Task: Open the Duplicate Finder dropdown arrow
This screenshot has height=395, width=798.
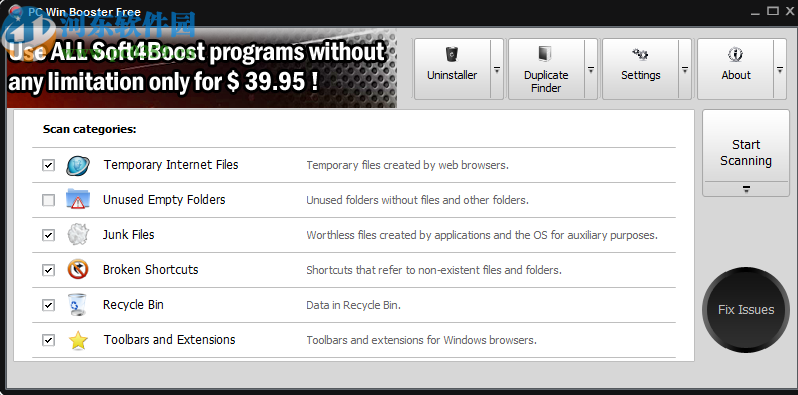Action: (x=591, y=70)
